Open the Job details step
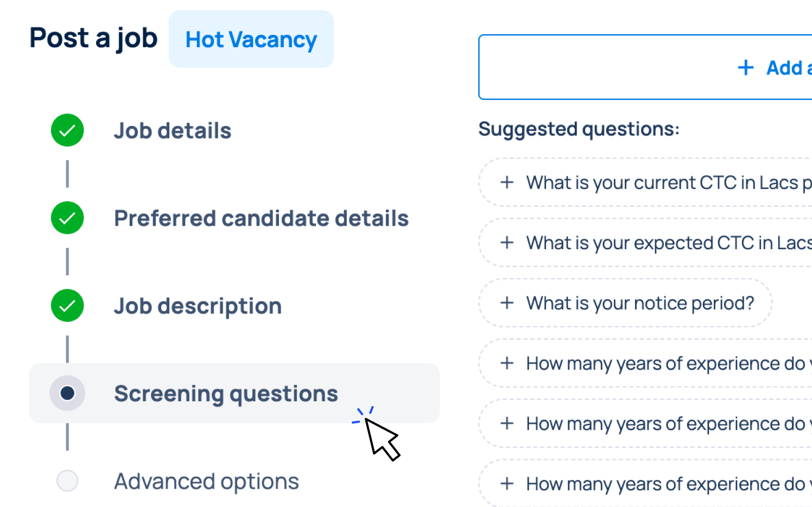 tap(173, 131)
